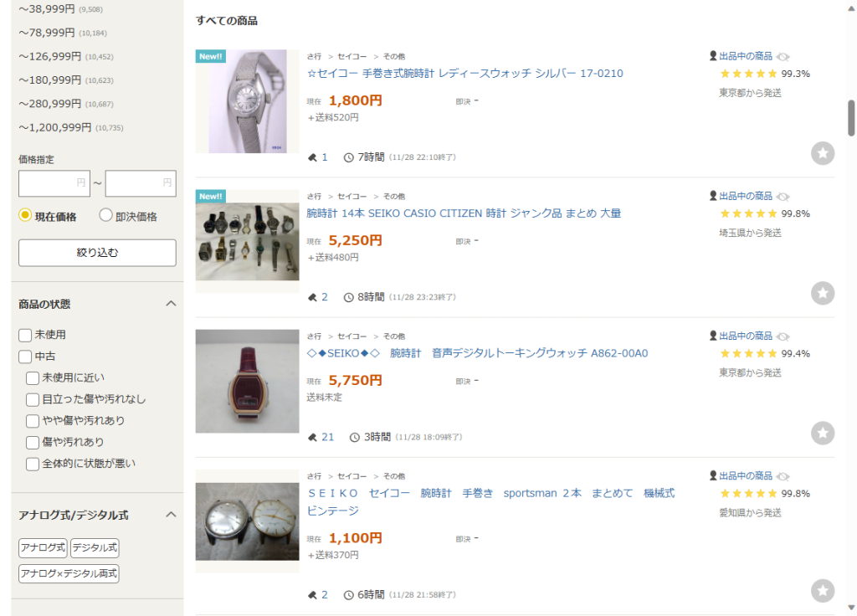Screen dimensions: 857x616
Task: Select the 即決価格 radio option
Action: [x=105, y=215]
